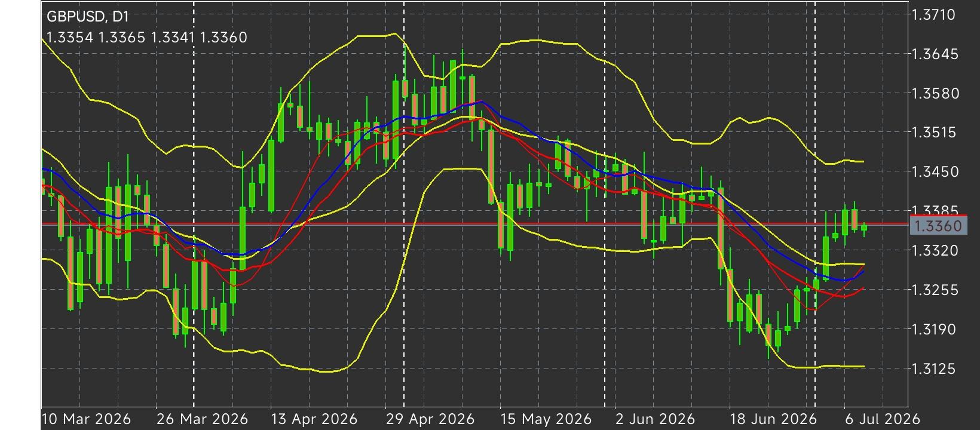The height and width of the screenshot is (430, 980).
Task: Click the OHLC values 1.3354 1.3365 1.3341 1.3360
Action: (x=146, y=38)
